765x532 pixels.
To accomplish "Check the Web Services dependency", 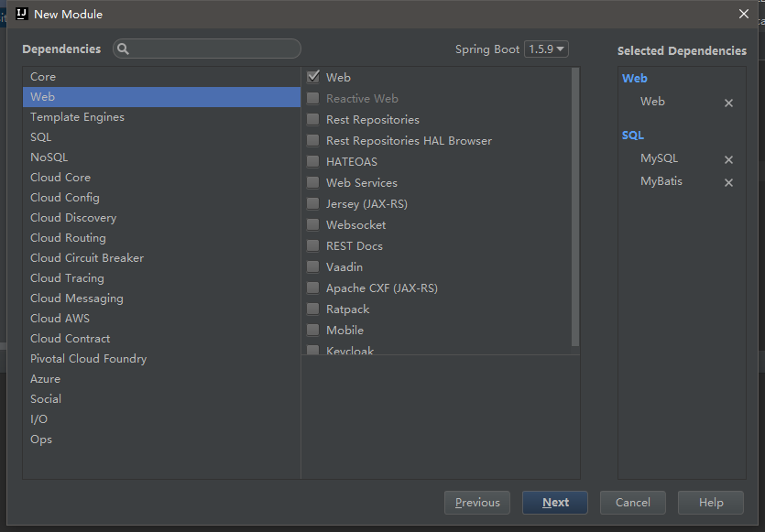I will pyautogui.click(x=313, y=182).
